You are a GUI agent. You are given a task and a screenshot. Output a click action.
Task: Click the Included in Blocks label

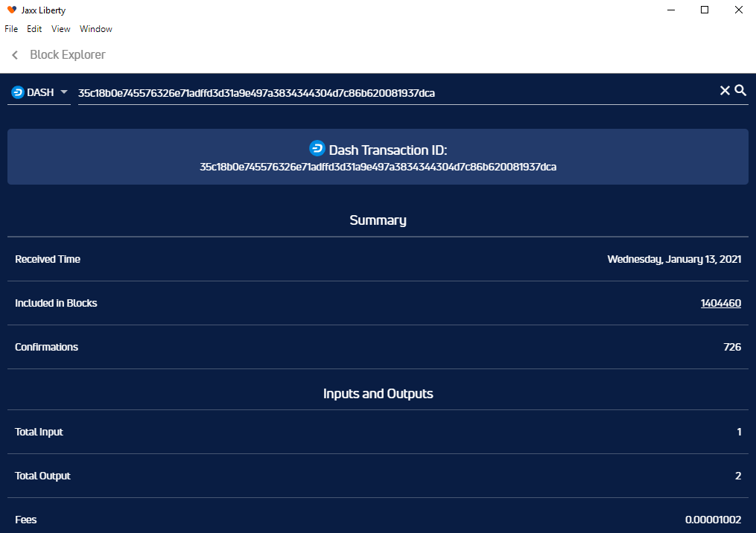click(56, 303)
